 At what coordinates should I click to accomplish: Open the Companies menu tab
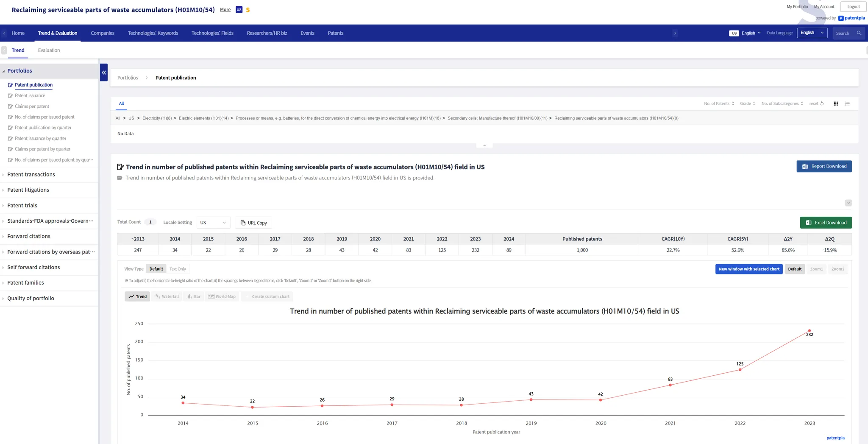click(103, 33)
